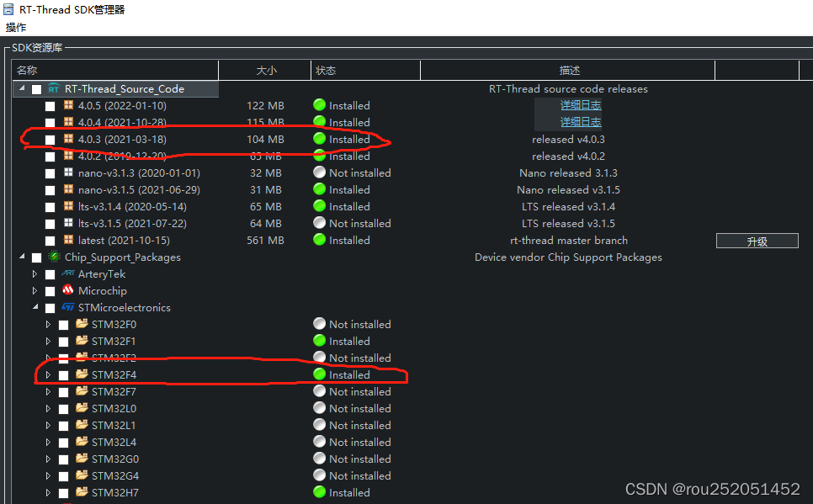Collapse the RT-Thread_Source_Code tree node

pyautogui.click(x=22, y=88)
